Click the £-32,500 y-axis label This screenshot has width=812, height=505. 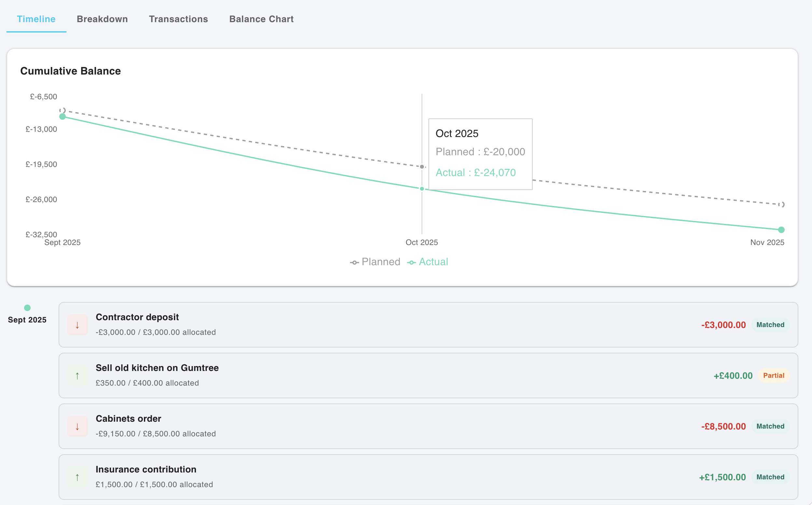pyautogui.click(x=41, y=235)
